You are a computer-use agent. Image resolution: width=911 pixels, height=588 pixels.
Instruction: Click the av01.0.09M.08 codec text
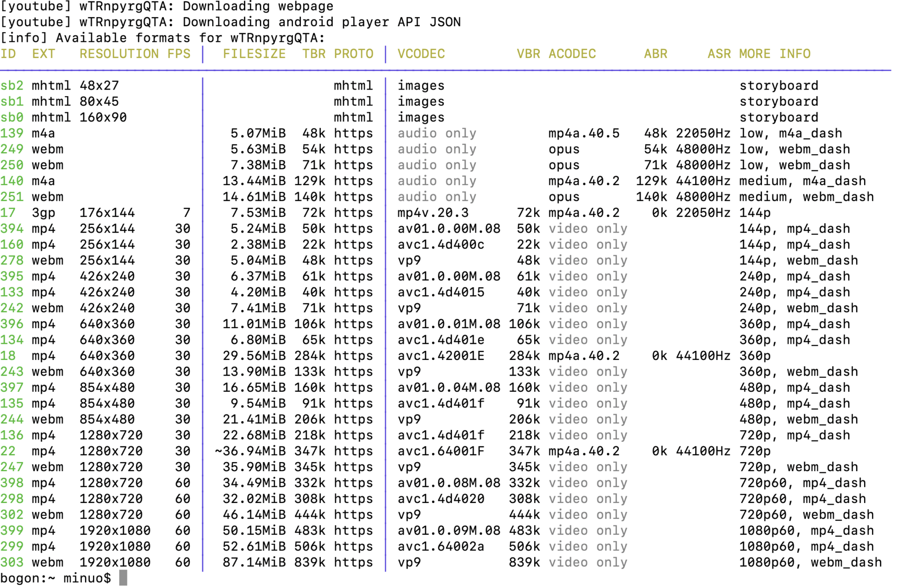point(449,530)
